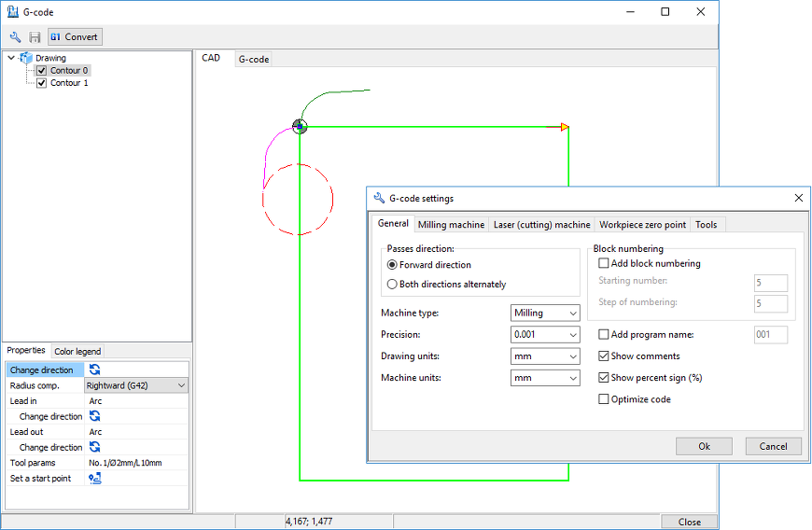Screen dimensions: 812x530
Task: Open the Milling machine tab
Action: 451,225
